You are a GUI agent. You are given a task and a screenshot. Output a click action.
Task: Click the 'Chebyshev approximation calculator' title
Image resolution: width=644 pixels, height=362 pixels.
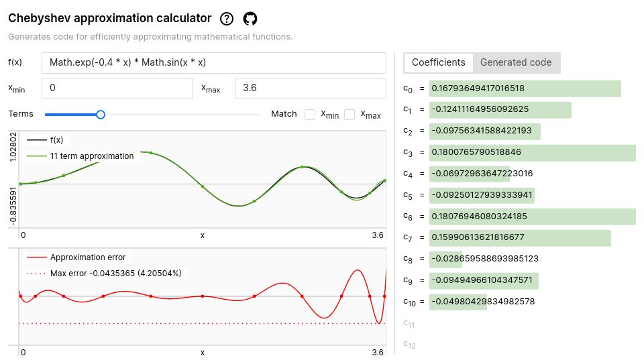click(109, 19)
